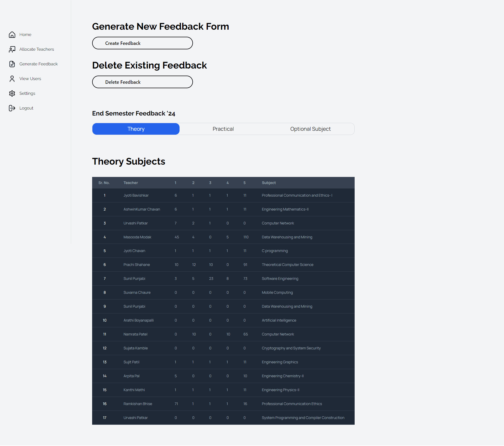Screen dimensions: 504x446
Task: Click the View Users person icon
Action: 12,79
